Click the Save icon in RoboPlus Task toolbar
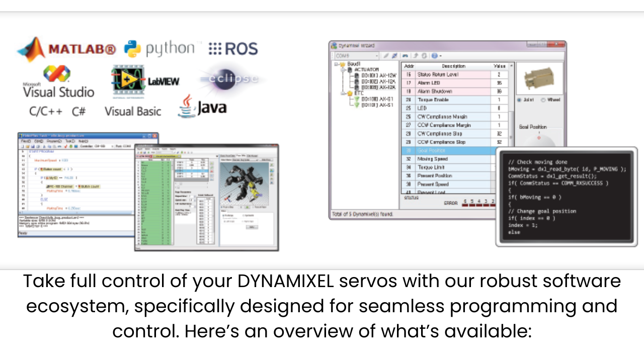This screenshot has height=362, width=644. [32, 146]
